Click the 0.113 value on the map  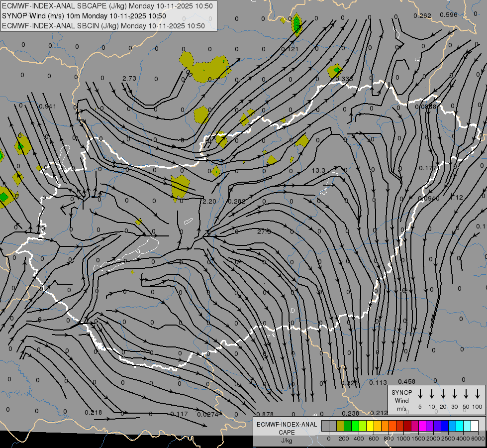pos(378,383)
